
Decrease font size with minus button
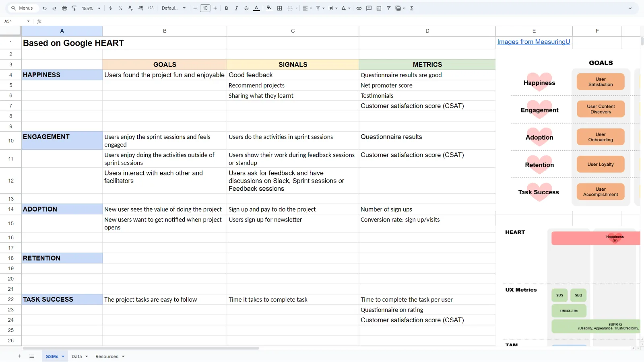[x=195, y=8]
